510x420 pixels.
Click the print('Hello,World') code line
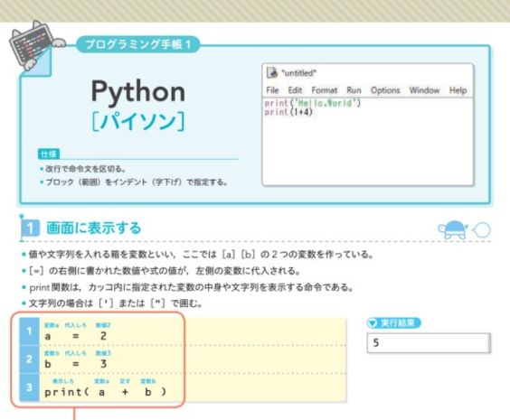coord(313,103)
